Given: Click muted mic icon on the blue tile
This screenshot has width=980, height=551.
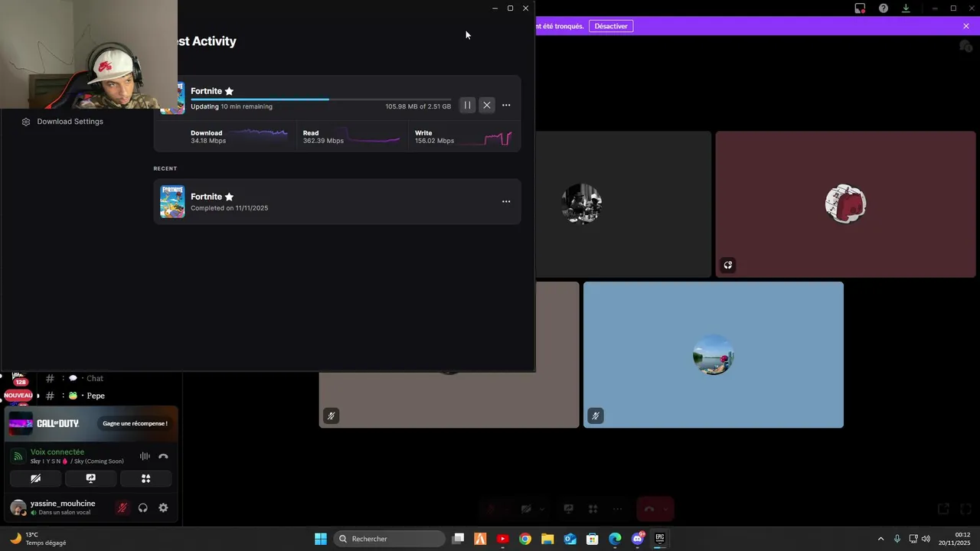Looking at the screenshot, I should pyautogui.click(x=596, y=416).
